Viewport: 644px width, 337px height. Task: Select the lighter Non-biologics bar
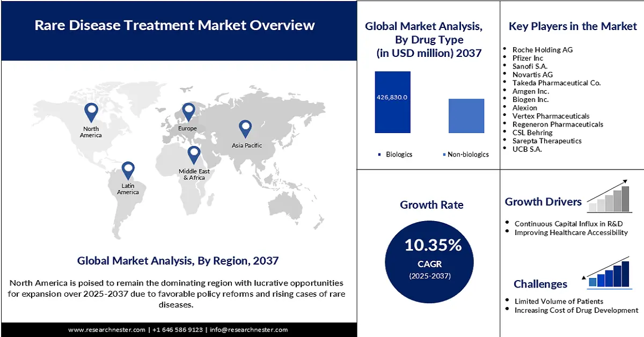tap(466, 115)
